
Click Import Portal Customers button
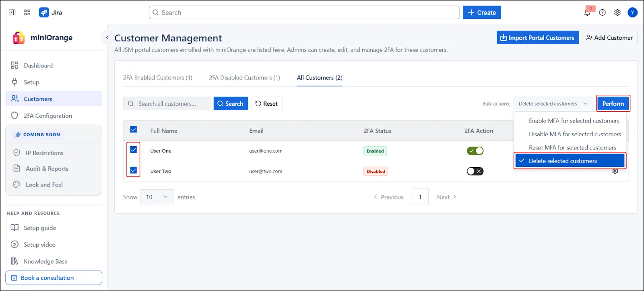537,38
